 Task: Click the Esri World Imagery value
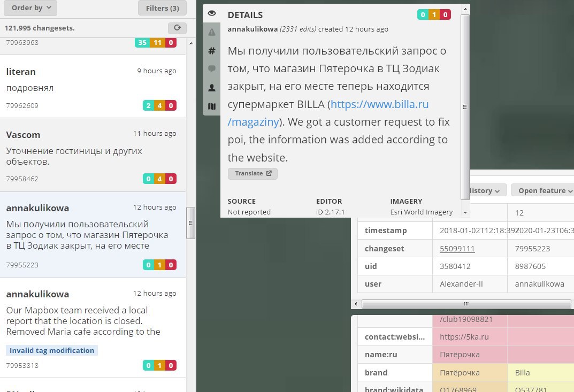[x=422, y=212]
